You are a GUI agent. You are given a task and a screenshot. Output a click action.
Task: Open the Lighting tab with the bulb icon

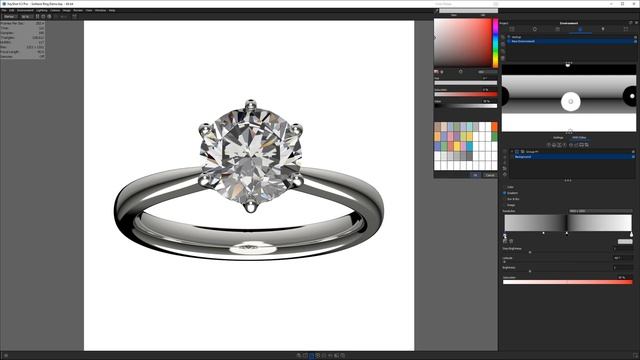[603, 29]
